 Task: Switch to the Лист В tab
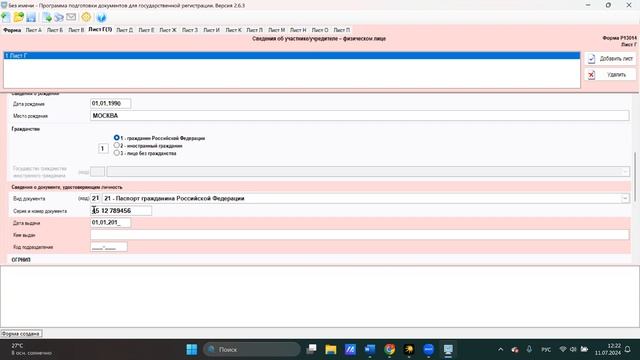[x=76, y=30]
